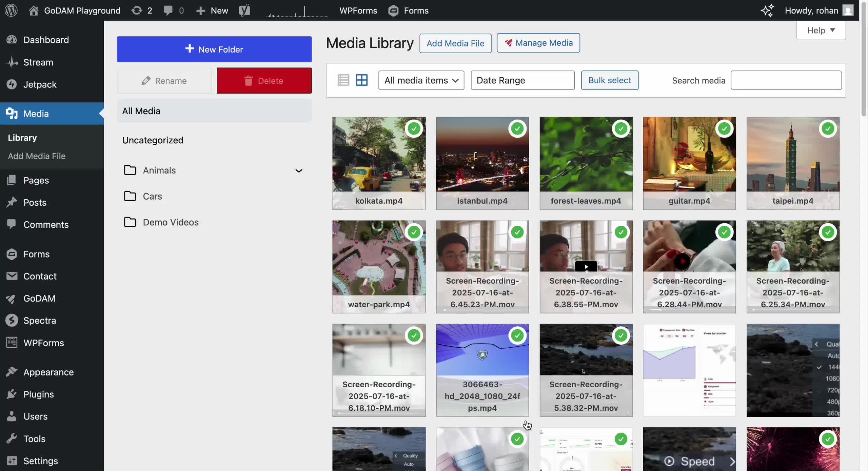Expand the Animals folder
Image resolution: width=868 pixels, height=471 pixels.
pos(299,170)
